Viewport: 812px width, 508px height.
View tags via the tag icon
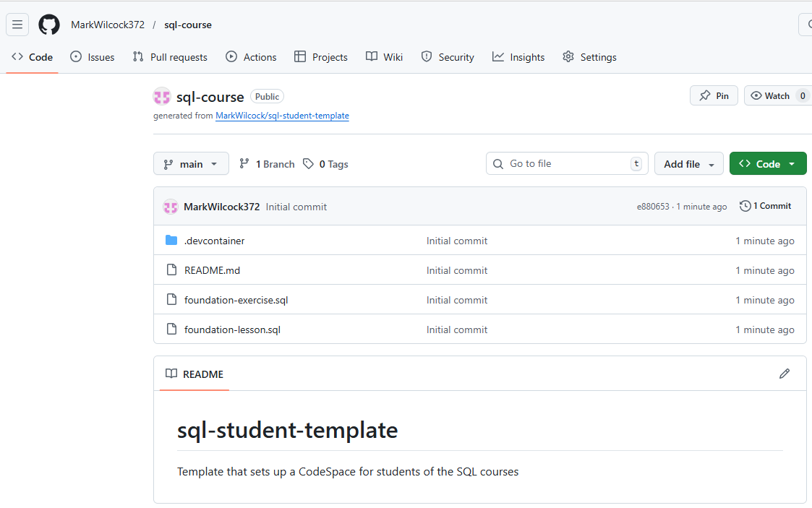click(x=309, y=164)
